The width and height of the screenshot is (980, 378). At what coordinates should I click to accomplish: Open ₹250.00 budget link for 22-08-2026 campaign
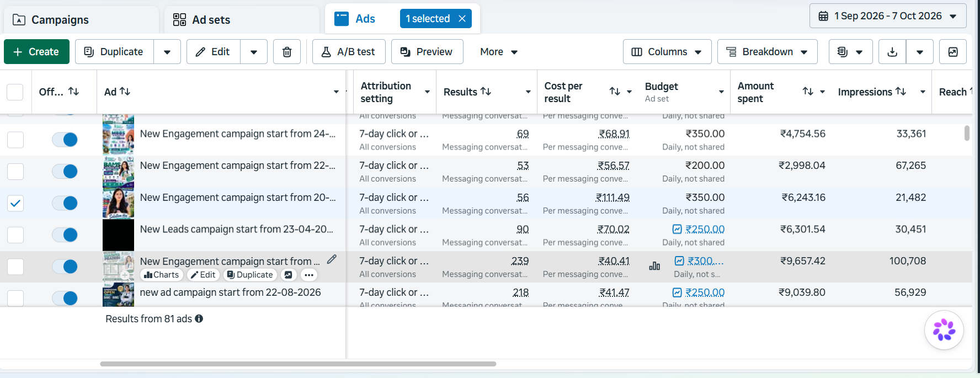point(705,292)
